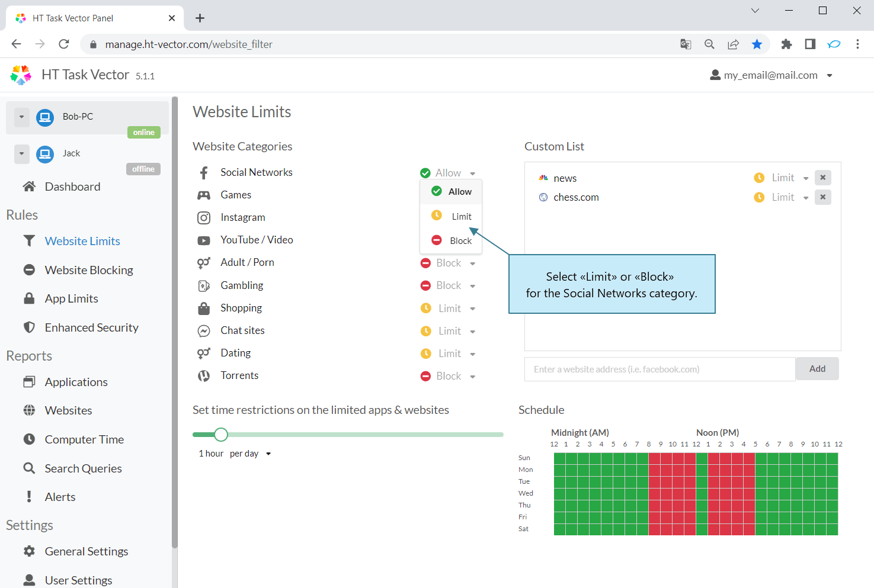
Task: Open the chess.com Limit dropdown
Action: pyautogui.click(x=781, y=197)
